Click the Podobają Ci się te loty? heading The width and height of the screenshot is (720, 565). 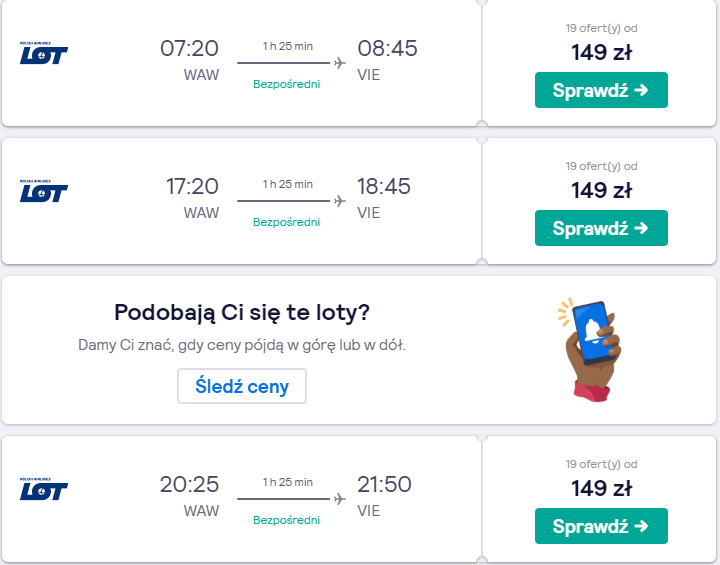242,313
